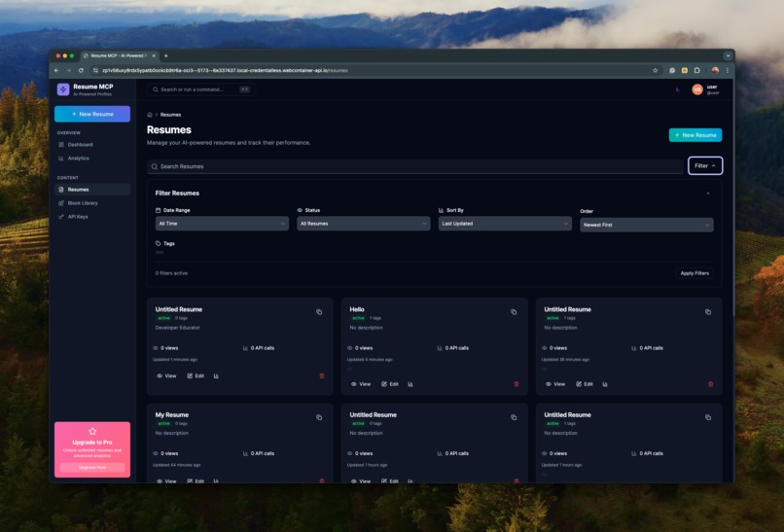Bookmark this page with the star icon
The width and height of the screenshot is (784, 532).
pyautogui.click(x=655, y=70)
